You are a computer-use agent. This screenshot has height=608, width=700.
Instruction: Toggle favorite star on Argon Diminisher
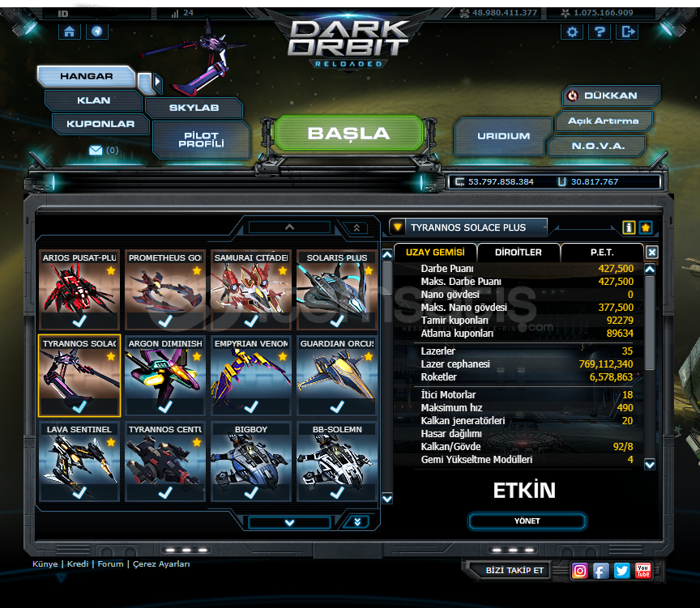pos(197,356)
